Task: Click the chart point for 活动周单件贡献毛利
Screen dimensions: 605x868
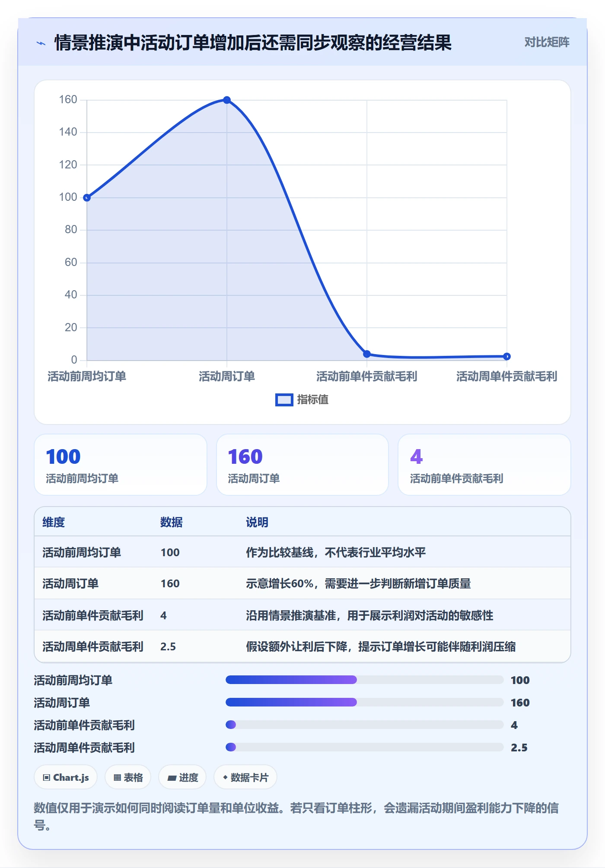Action: pyautogui.click(x=507, y=357)
